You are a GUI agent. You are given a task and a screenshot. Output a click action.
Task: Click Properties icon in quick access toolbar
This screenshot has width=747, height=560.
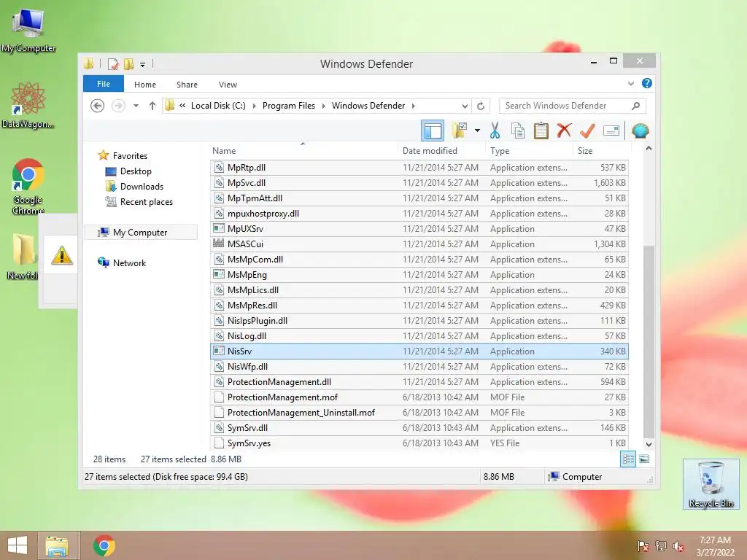click(113, 64)
